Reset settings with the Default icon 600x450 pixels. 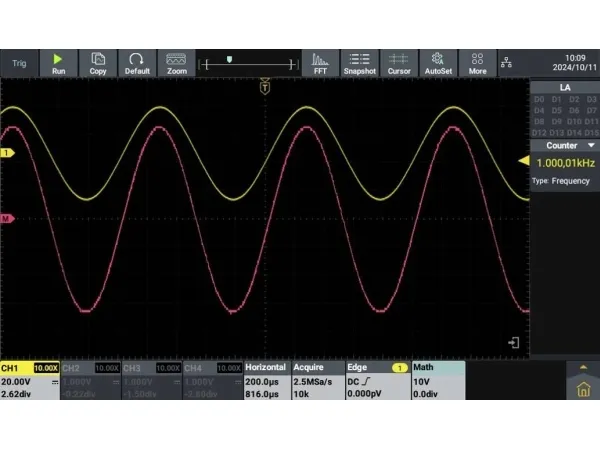tap(137, 63)
